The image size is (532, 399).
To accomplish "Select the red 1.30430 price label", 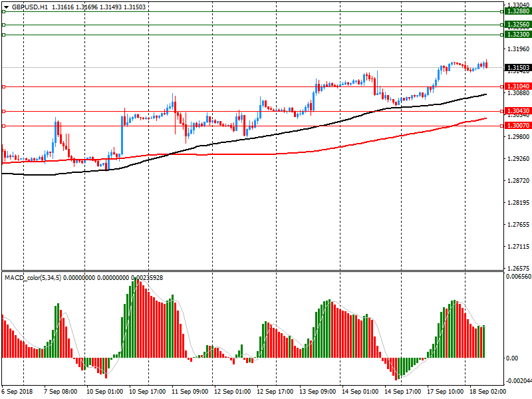I will [x=518, y=111].
